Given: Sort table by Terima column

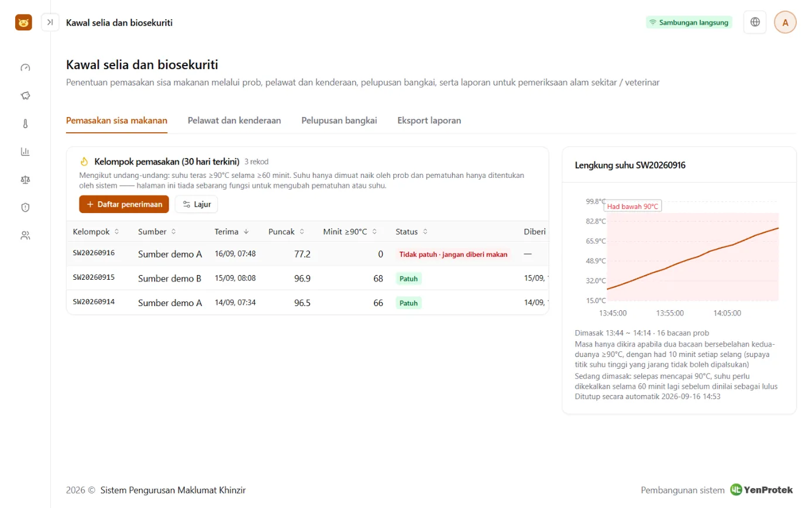Looking at the screenshot, I should [x=232, y=231].
